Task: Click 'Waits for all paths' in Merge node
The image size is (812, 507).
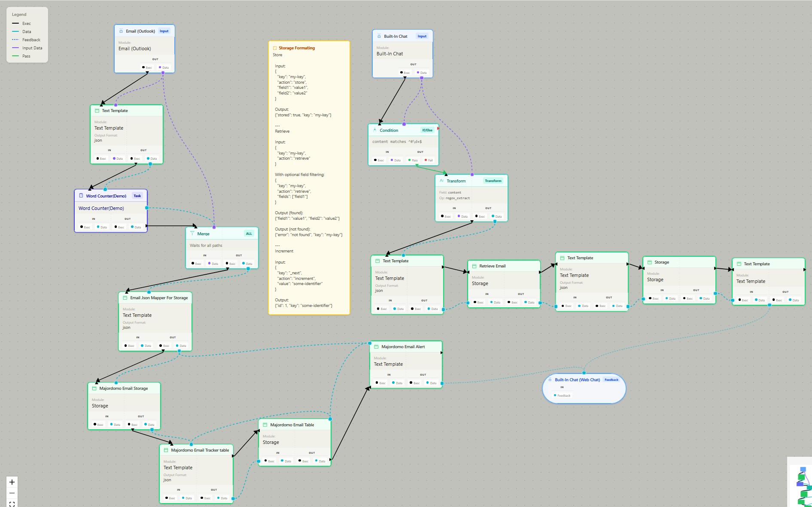Action: (x=206, y=246)
